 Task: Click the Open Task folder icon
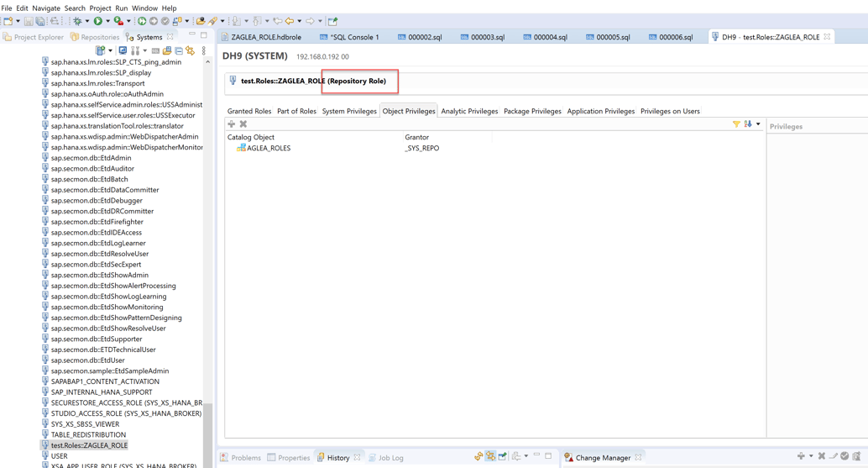pos(201,21)
